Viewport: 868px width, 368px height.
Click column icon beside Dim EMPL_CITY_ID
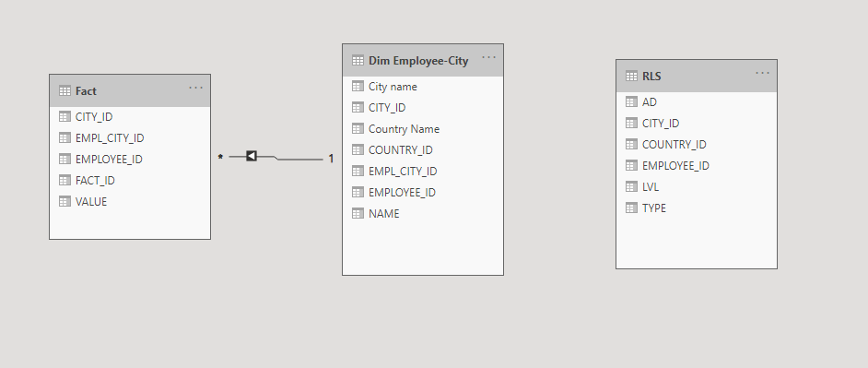click(x=358, y=171)
